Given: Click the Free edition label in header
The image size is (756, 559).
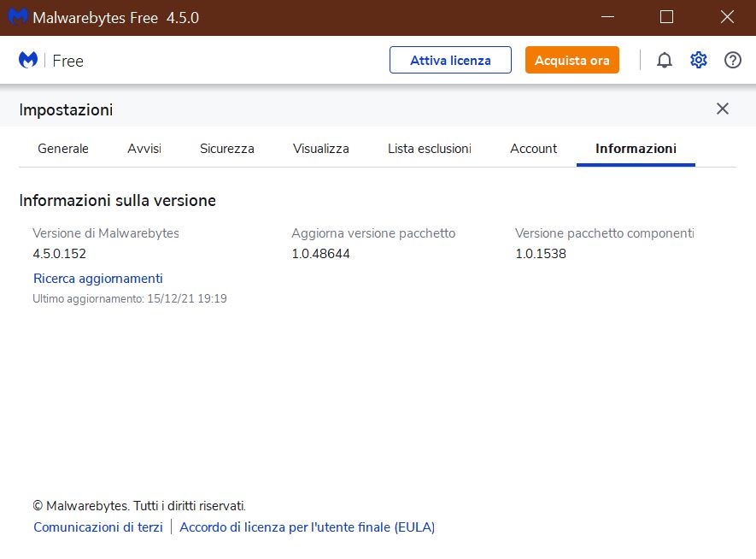Looking at the screenshot, I should pos(68,61).
